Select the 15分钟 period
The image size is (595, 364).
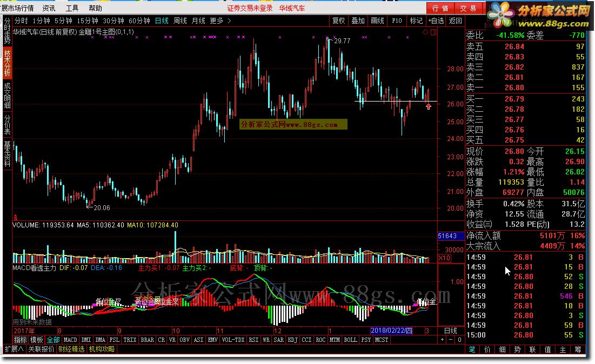(87, 21)
